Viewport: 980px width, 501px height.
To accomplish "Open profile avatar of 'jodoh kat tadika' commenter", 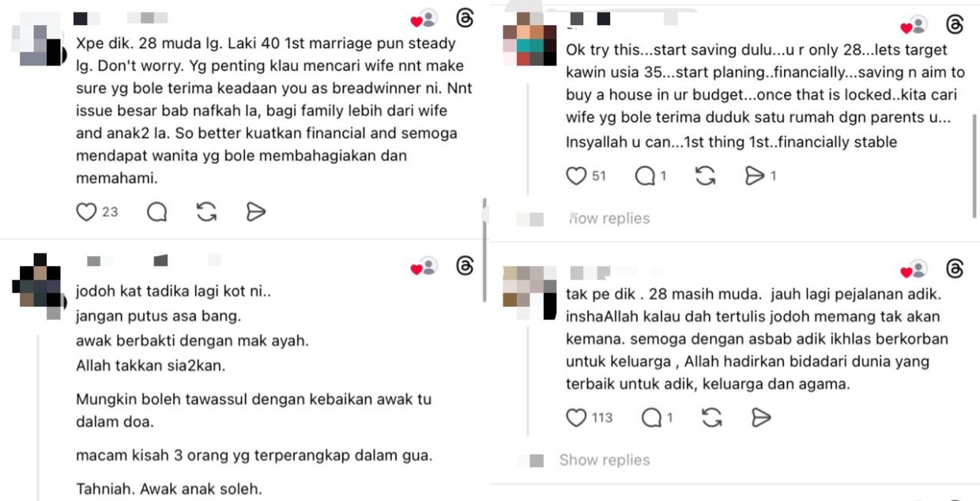I will click(38, 283).
